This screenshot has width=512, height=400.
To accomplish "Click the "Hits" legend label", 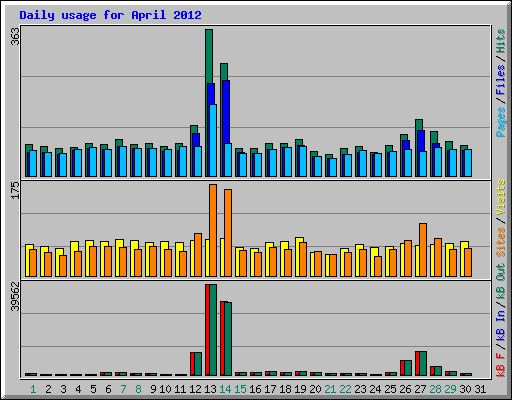I will pyautogui.click(x=500, y=41).
